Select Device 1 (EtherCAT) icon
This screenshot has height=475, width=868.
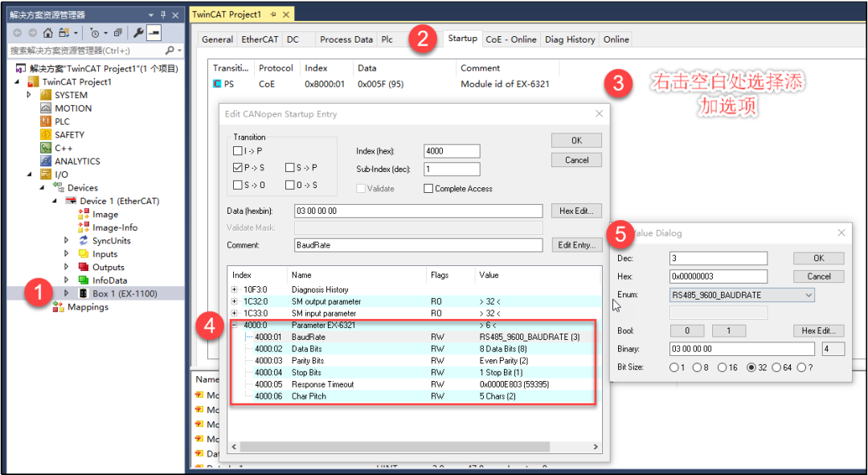71,201
